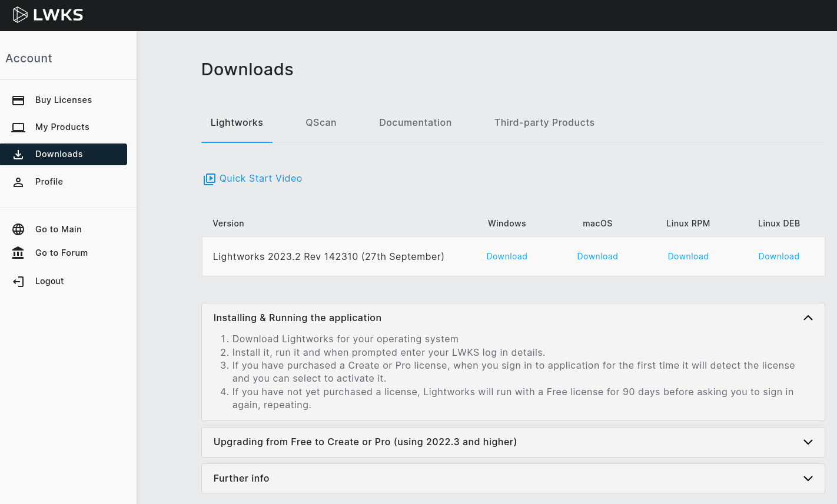
Task: Click the Go to Forum building icon
Action: pos(18,253)
